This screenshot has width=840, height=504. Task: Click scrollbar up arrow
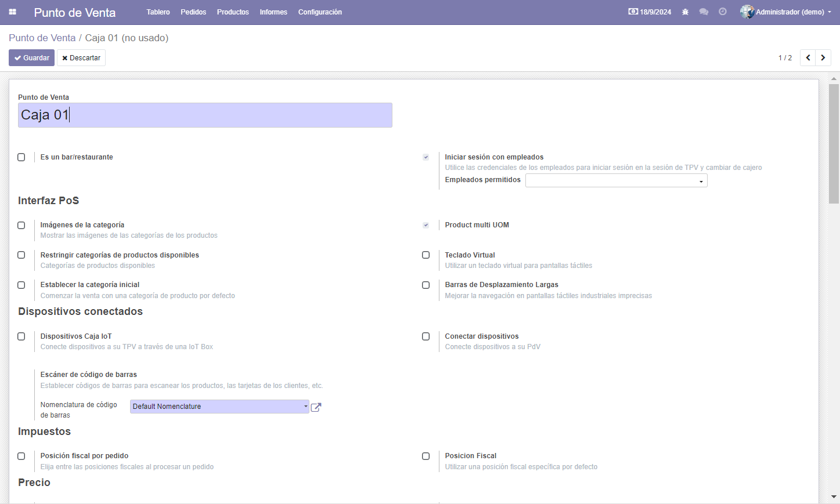pos(834,78)
